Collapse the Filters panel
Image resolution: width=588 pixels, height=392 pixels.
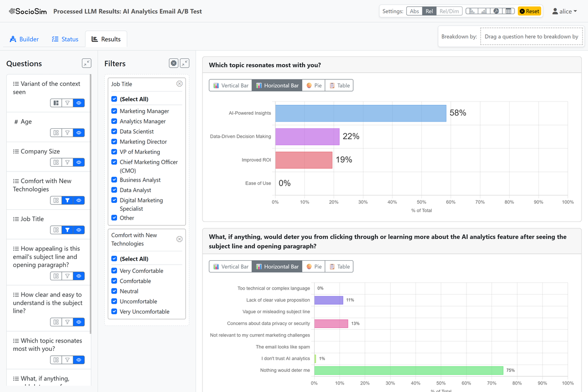(x=185, y=63)
